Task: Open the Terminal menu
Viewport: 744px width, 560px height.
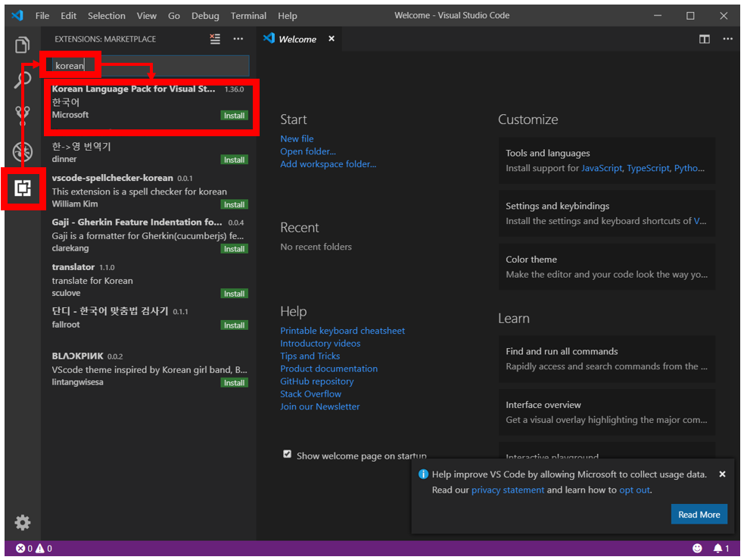Action: [248, 16]
